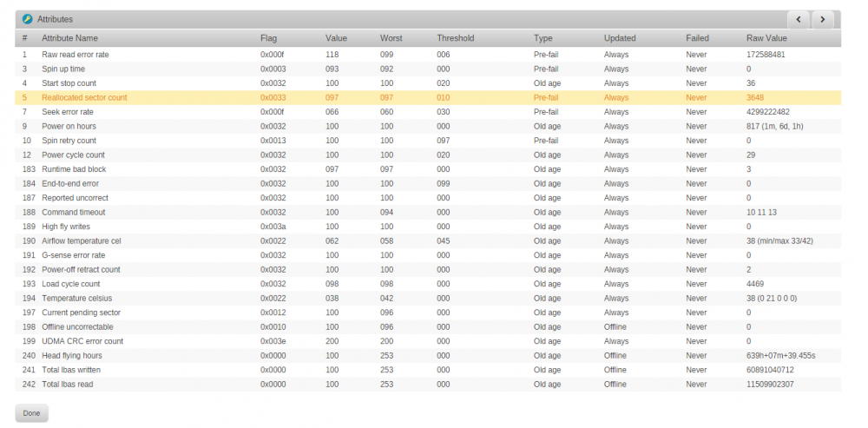Select the Power cycle count row

[x=428, y=155]
